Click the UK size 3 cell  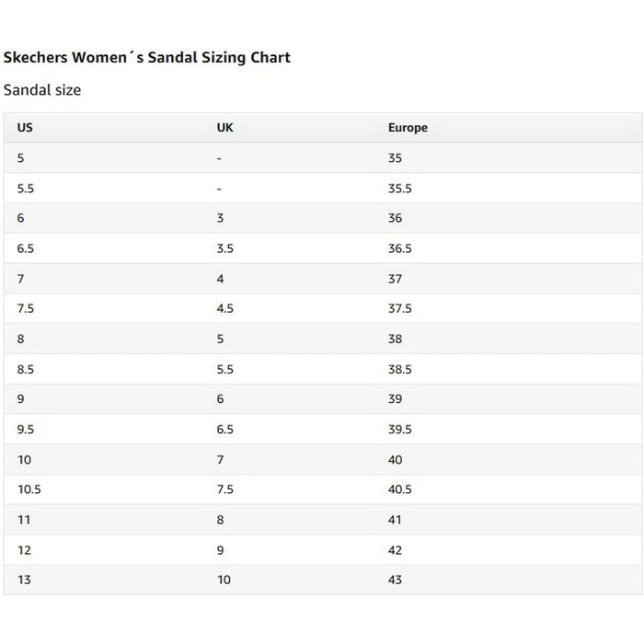(x=220, y=218)
